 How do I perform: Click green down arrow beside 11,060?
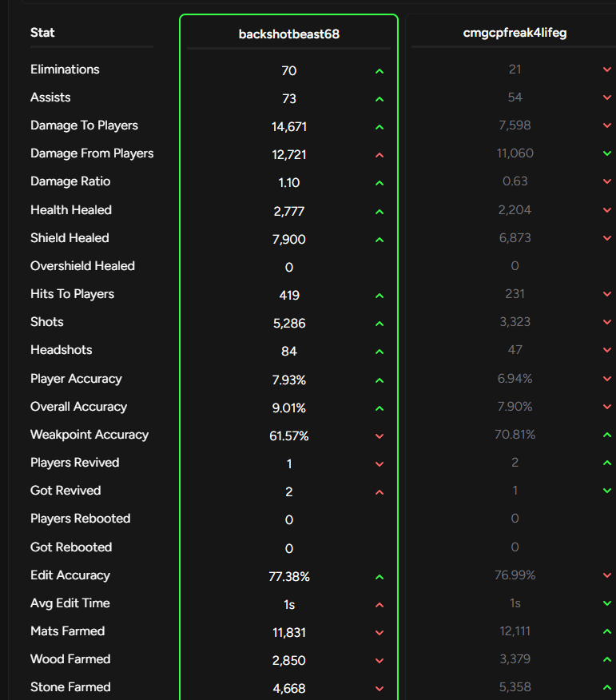pyautogui.click(x=607, y=153)
